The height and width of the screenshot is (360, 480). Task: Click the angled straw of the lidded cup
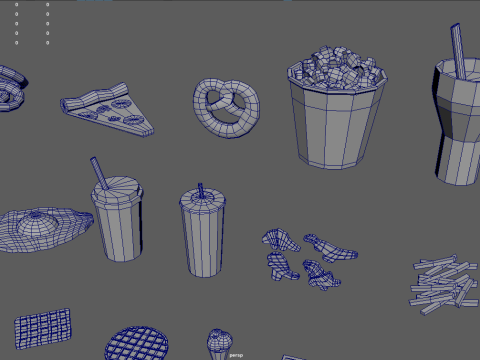[x=99, y=173]
